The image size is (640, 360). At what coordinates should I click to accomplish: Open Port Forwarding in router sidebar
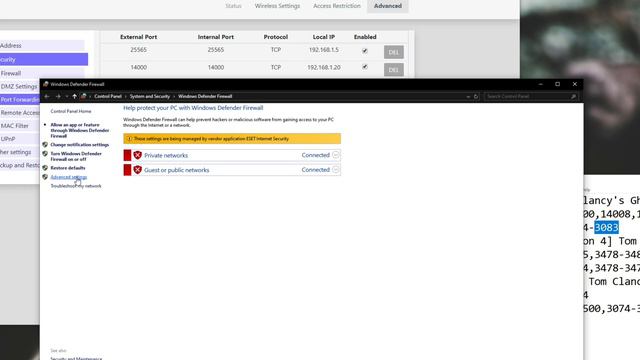click(x=20, y=100)
